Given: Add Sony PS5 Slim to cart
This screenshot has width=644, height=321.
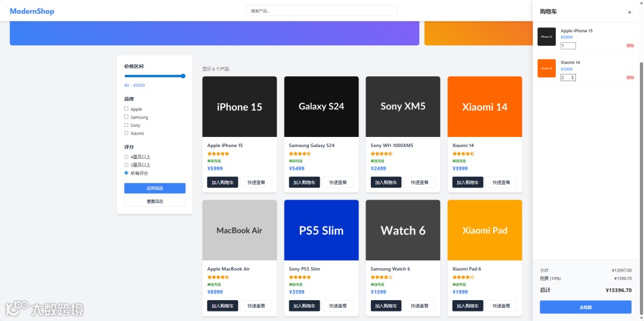Looking at the screenshot, I should click(304, 306).
